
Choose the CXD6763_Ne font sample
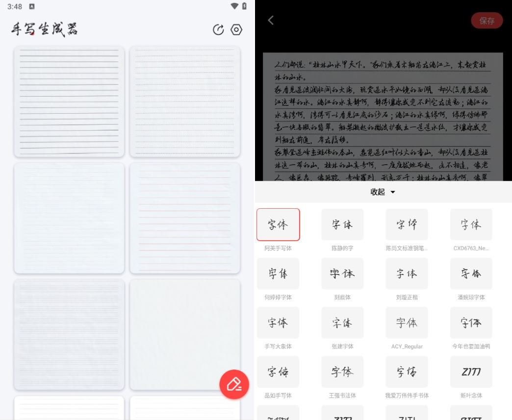pyautogui.click(x=471, y=224)
